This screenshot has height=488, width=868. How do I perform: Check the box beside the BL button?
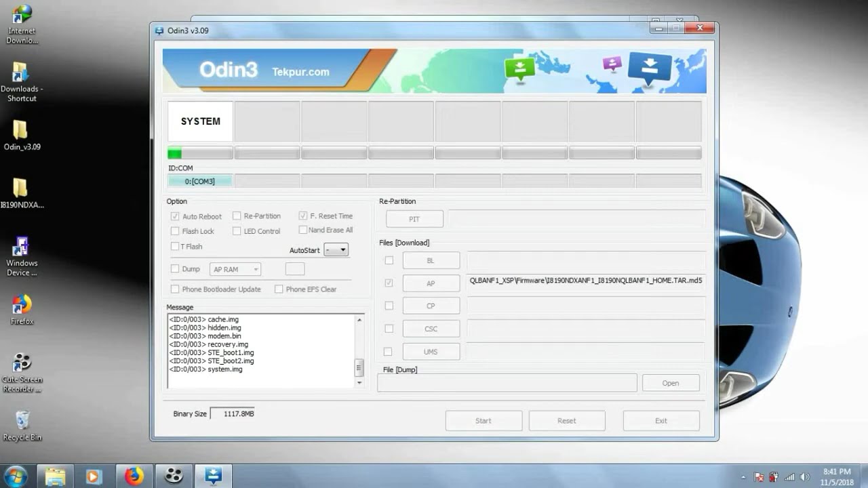coord(389,260)
